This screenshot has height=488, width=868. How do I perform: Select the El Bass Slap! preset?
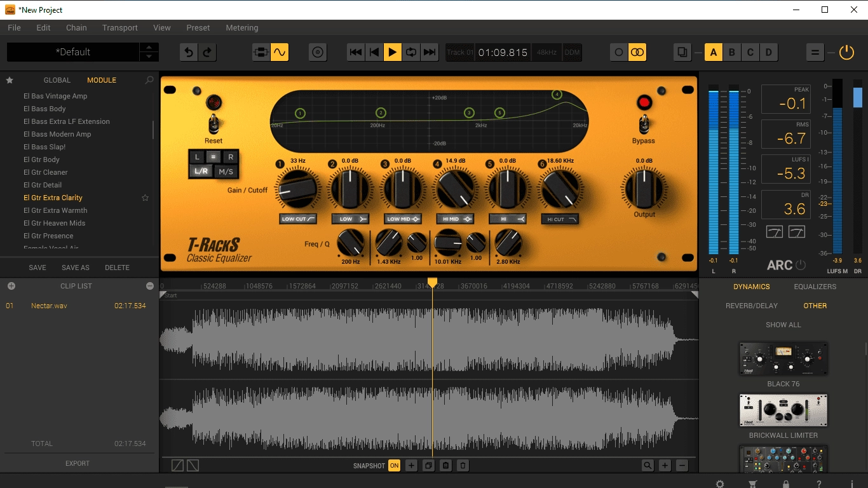point(44,147)
